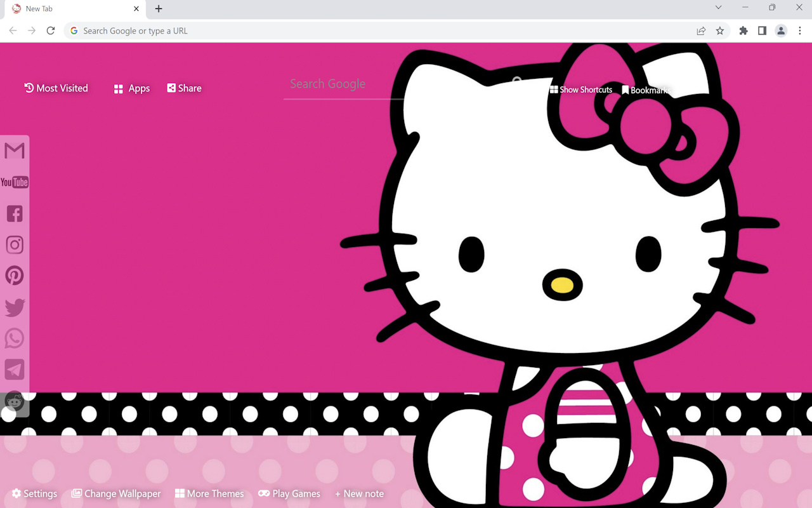
Task: Restore down the browser window
Action: coord(772,8)
